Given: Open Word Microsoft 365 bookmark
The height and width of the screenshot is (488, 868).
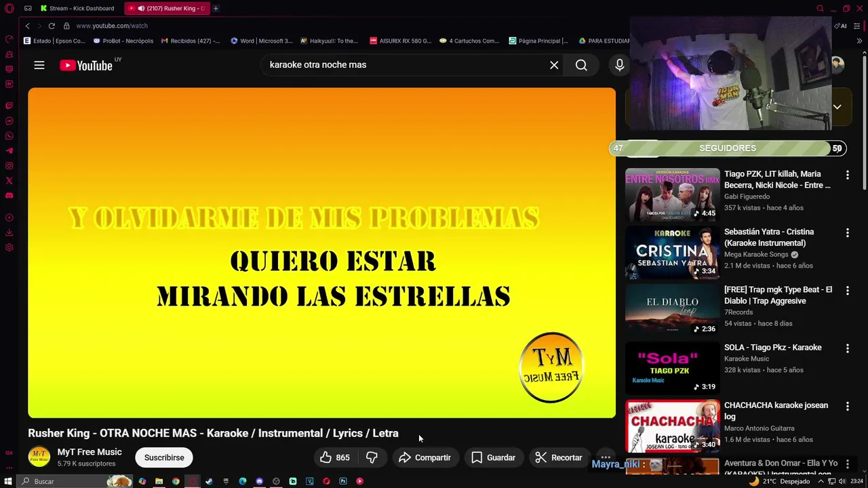Looking at the screenshot, I should pyautogui.click(x=262, y=41).
